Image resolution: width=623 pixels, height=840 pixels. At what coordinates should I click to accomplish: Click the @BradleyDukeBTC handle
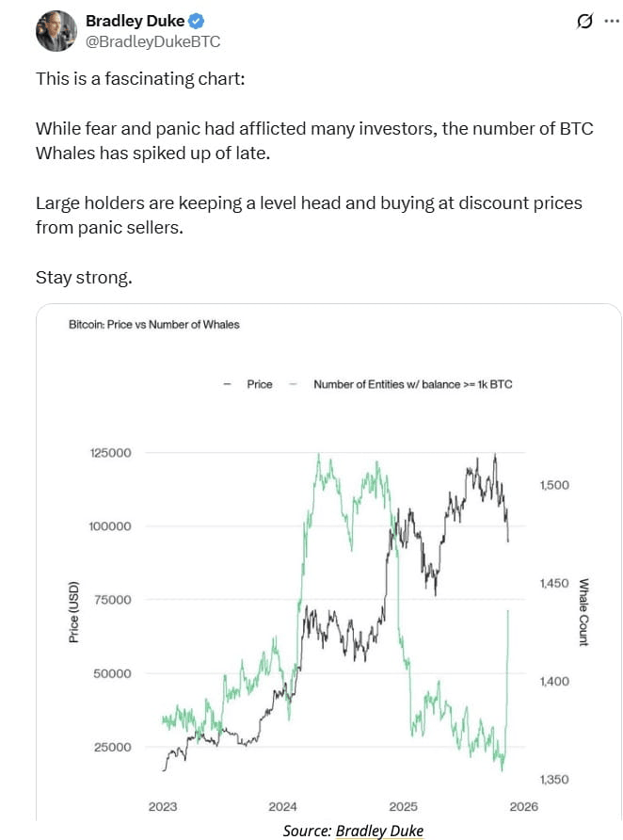(139, 41)
